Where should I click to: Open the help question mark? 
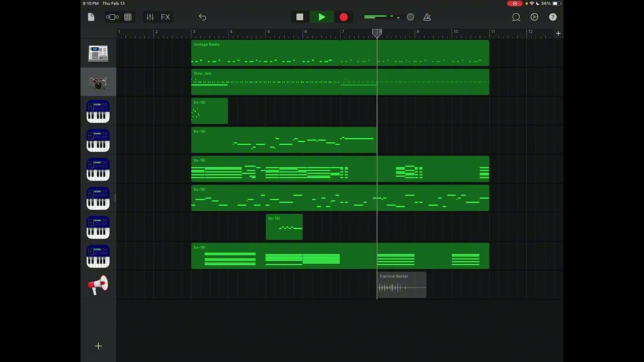553,17
